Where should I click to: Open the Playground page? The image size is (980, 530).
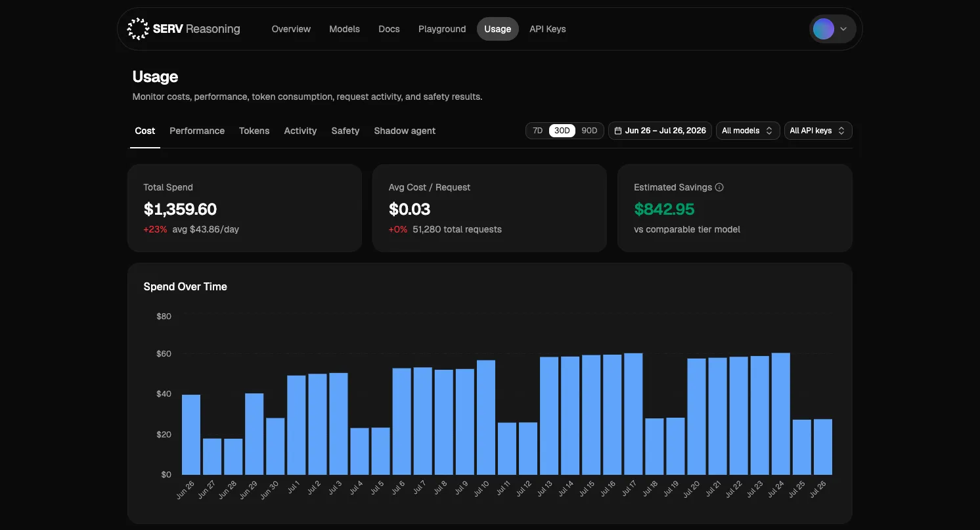pyautogui.click(x=442, y=29)
